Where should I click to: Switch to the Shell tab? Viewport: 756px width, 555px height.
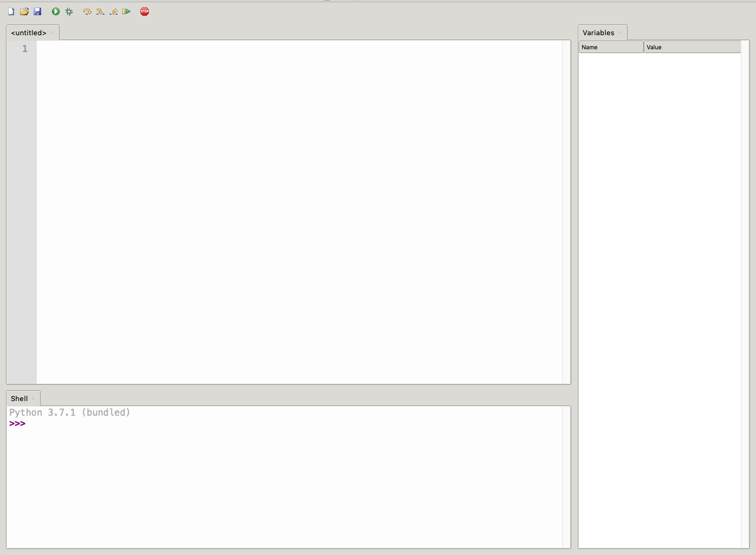point(19,399)
